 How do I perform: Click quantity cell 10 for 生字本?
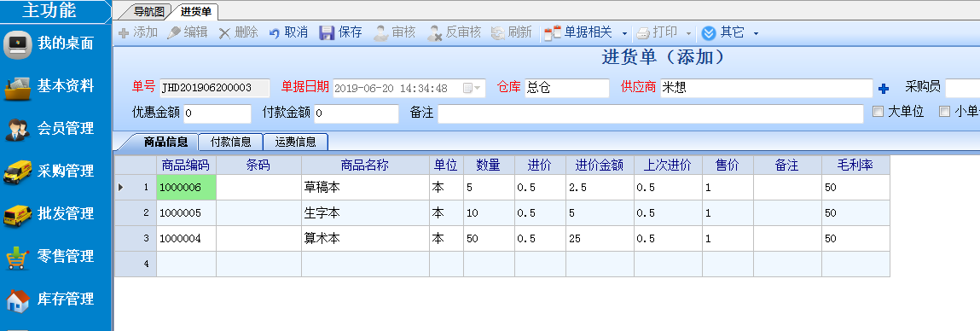coord(489,212)
